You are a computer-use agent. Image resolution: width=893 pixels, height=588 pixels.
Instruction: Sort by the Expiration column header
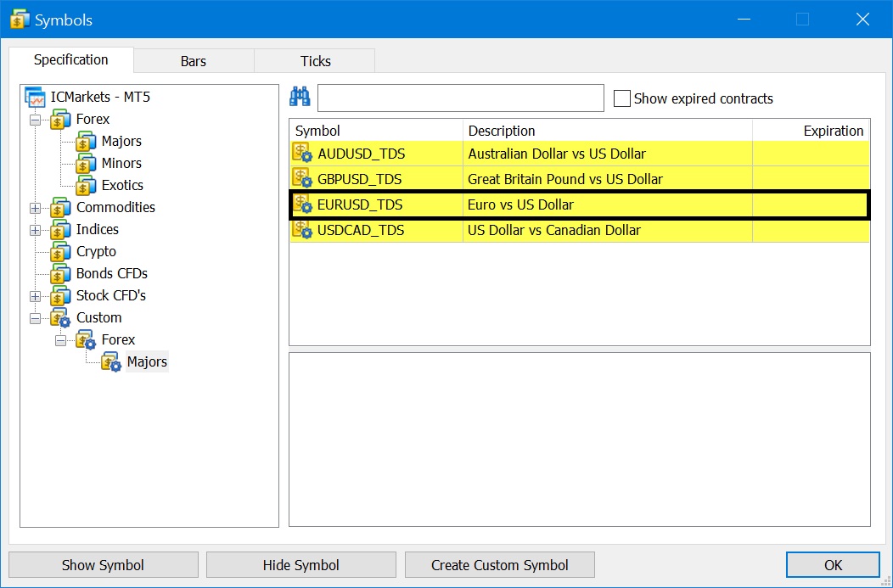811,131
